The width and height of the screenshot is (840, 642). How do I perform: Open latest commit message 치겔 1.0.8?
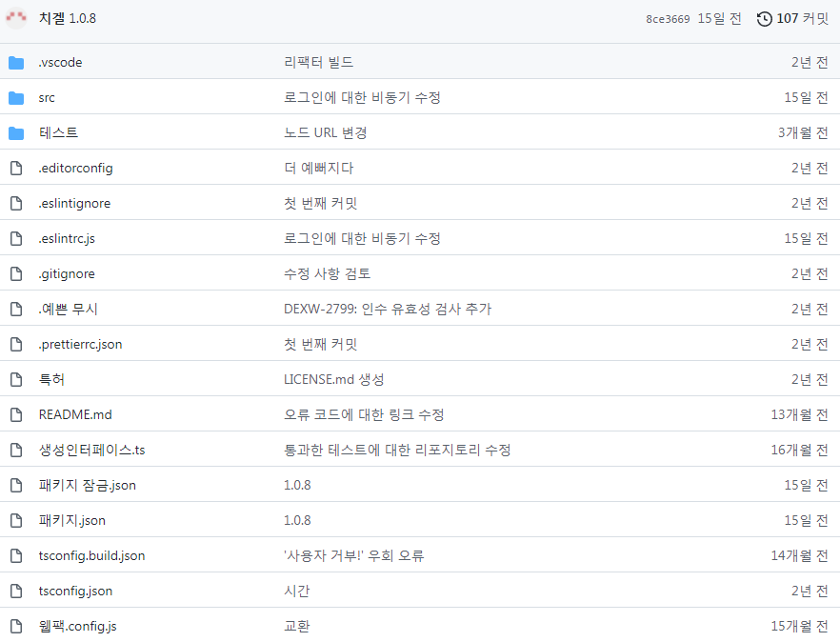(x=68, y=18)
